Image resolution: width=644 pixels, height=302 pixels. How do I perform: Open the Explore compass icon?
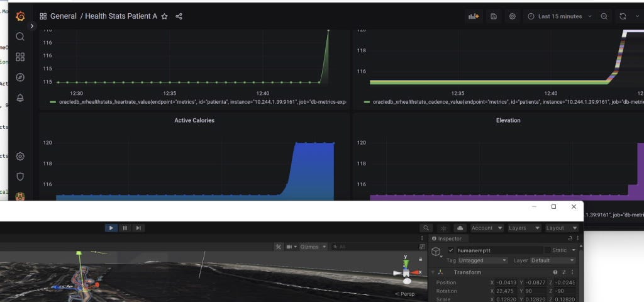pos(20,77)
